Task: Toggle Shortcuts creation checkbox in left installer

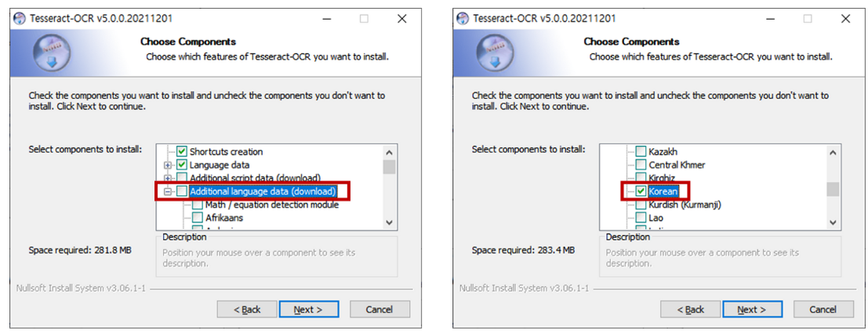Action: (182, 151)
